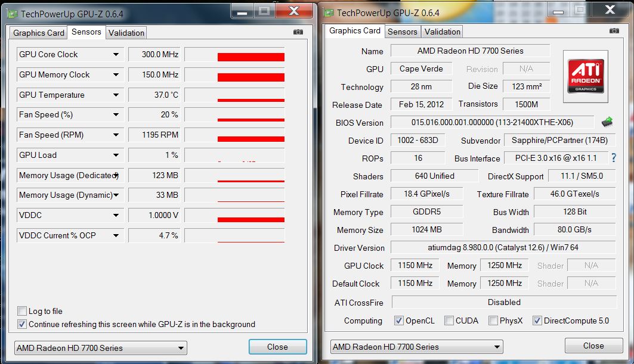Switch to Graphics Card tab in Sensors window
This screenshot has height=364, width=634.
[38, 33]
